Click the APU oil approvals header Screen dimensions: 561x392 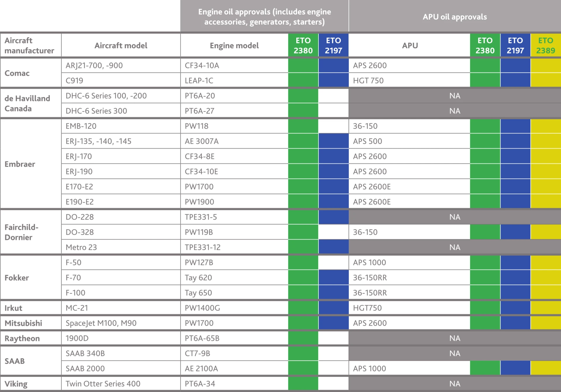click(x=455, y=16)
